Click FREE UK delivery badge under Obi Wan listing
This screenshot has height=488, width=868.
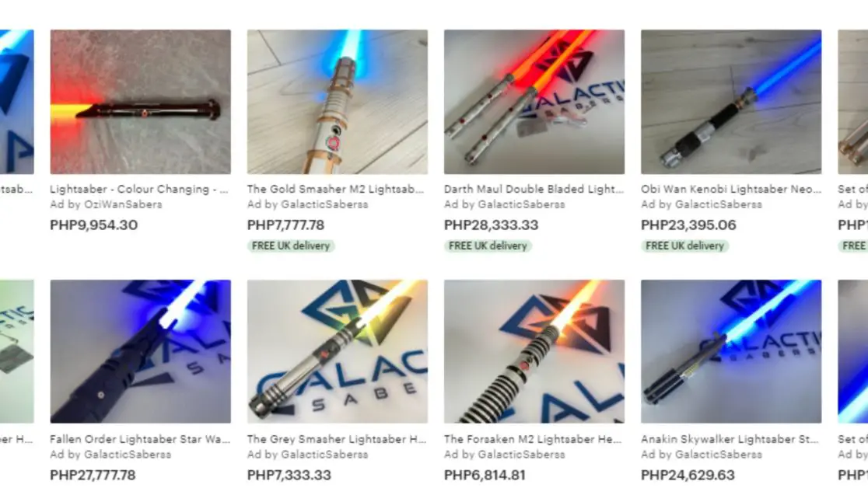click(684, 246)
